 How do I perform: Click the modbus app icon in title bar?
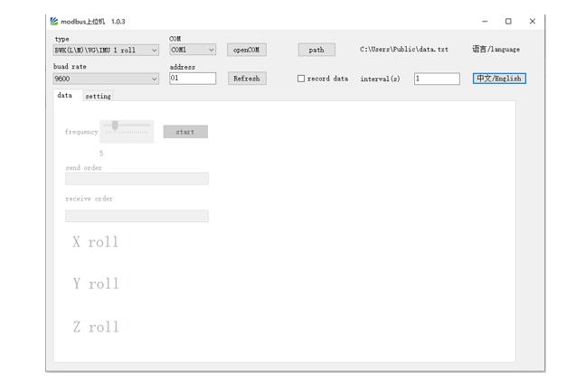(x=53, y=21)
